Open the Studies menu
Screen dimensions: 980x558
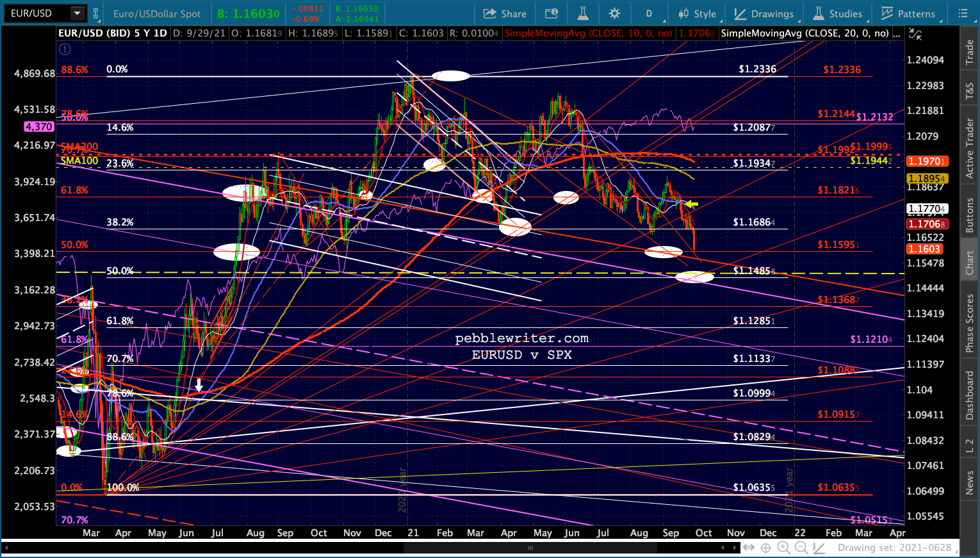point(837,13)
